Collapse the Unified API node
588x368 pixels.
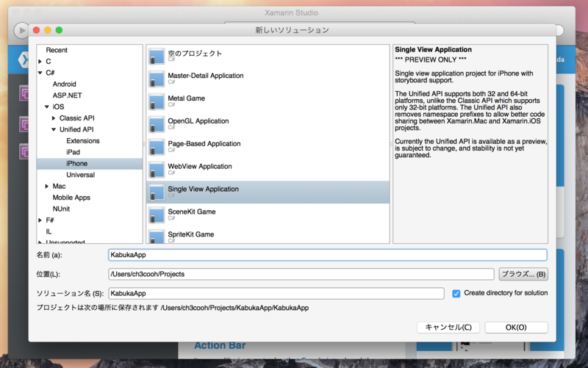(x=54, y=129)
